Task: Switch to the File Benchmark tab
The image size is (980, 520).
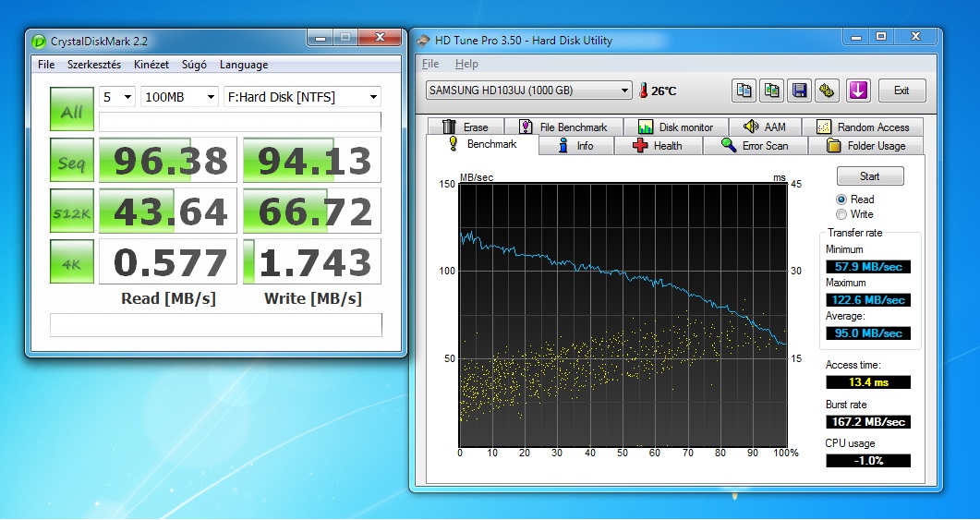Action: point(563,127)
